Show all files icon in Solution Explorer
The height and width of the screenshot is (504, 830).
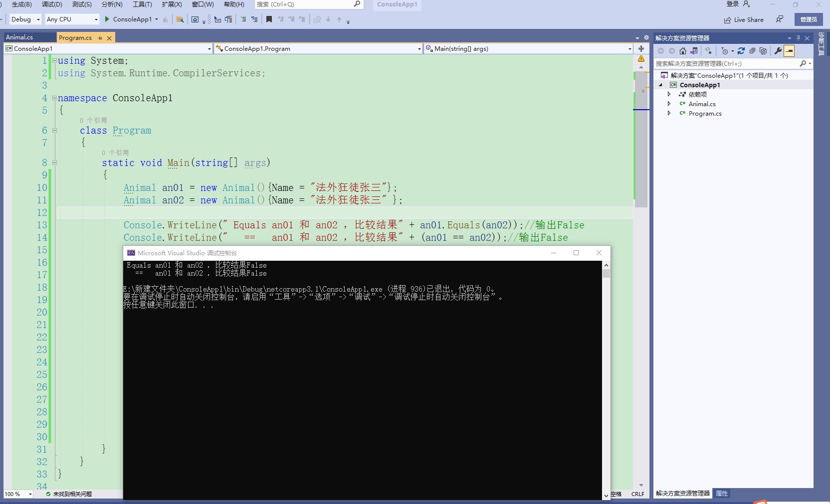pyautogui.click(x=763, y=51)
